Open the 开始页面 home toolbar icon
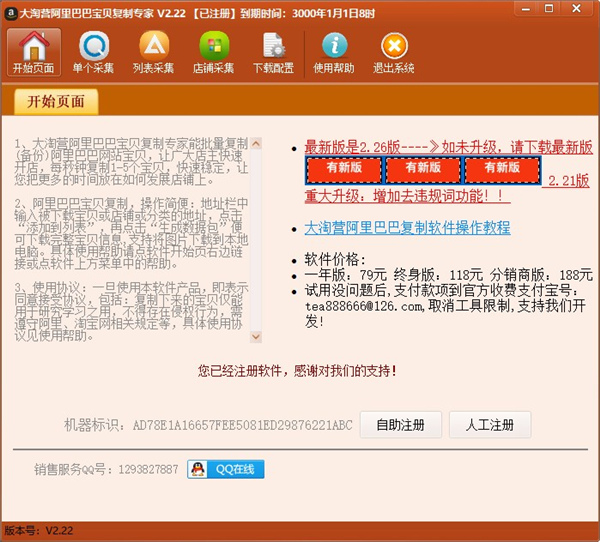This screenshot has height=542, width=600. coord(34,52)
